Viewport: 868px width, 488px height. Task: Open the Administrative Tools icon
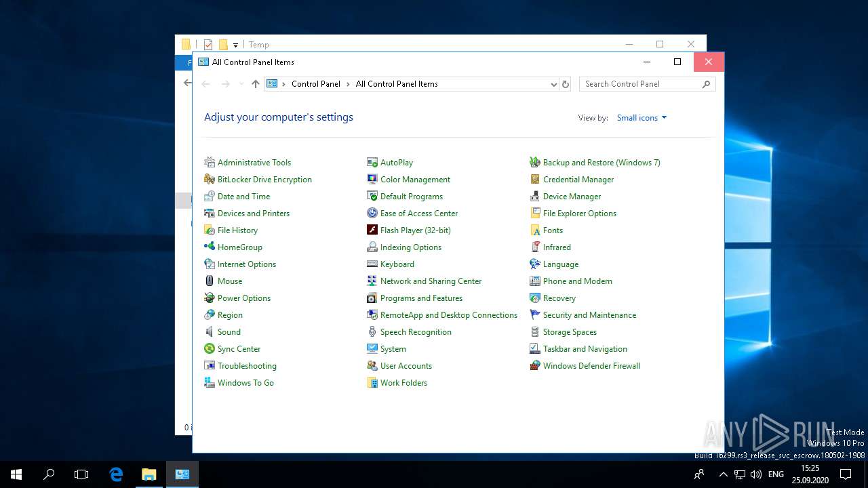[210, 163]
